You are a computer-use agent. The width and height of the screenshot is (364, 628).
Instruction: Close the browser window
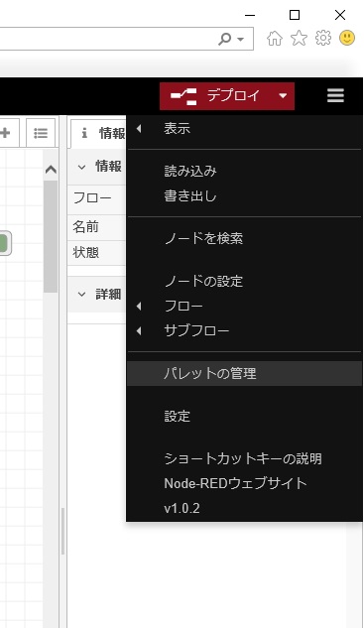pyautogui.click(x=340, y=15)
